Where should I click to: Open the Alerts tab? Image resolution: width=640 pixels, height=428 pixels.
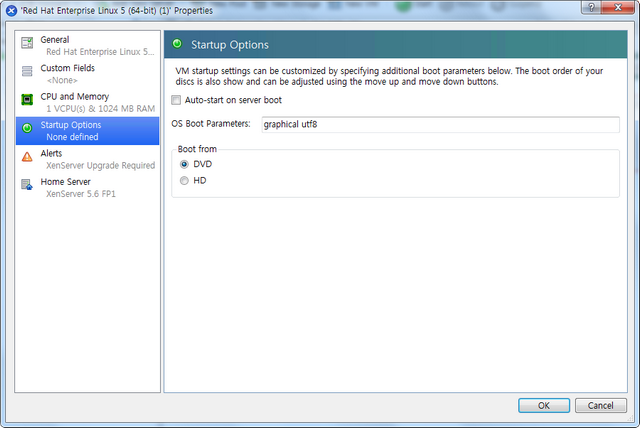(87, 160)
